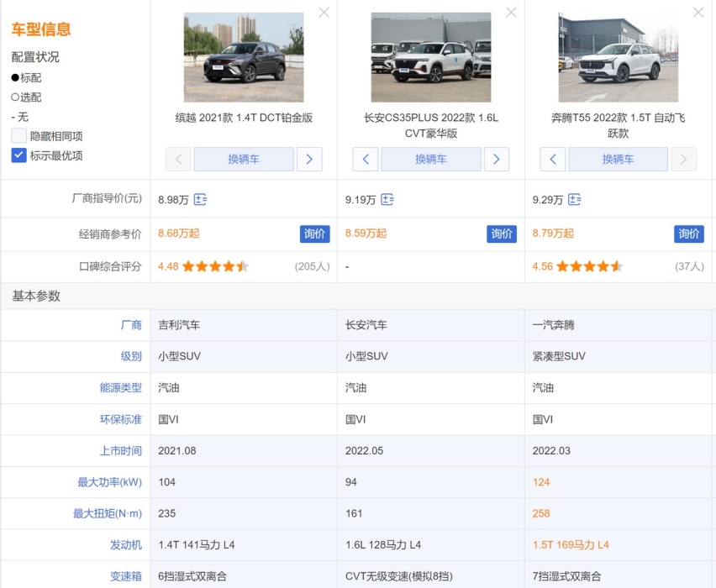Open the 奔腾T55 car photo
This screenshot has width=716, height=588.
[x=619, y=57]
